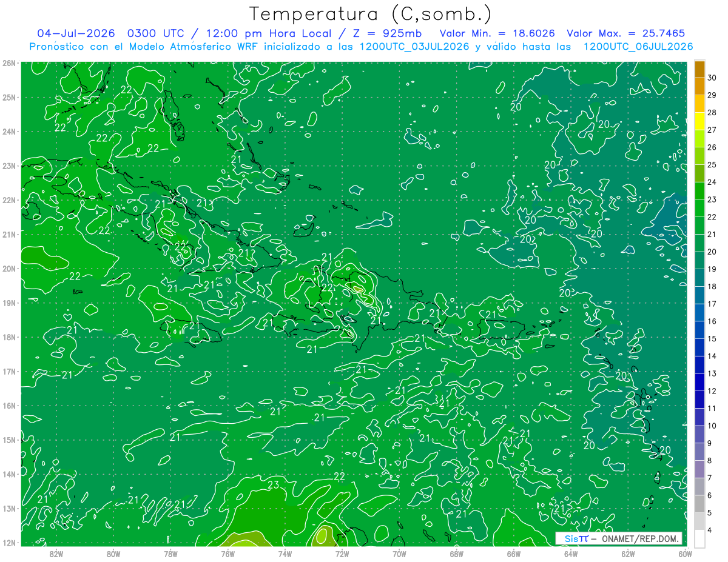Click the '20N' latitude axis label
Screen dimensions: 728x562
point(9,269)
